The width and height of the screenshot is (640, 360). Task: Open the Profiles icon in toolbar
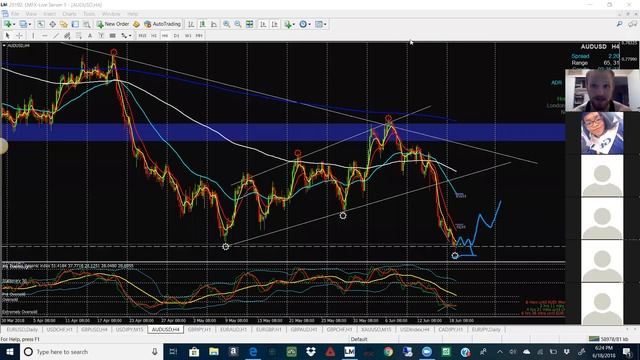(x=23, y=24)
